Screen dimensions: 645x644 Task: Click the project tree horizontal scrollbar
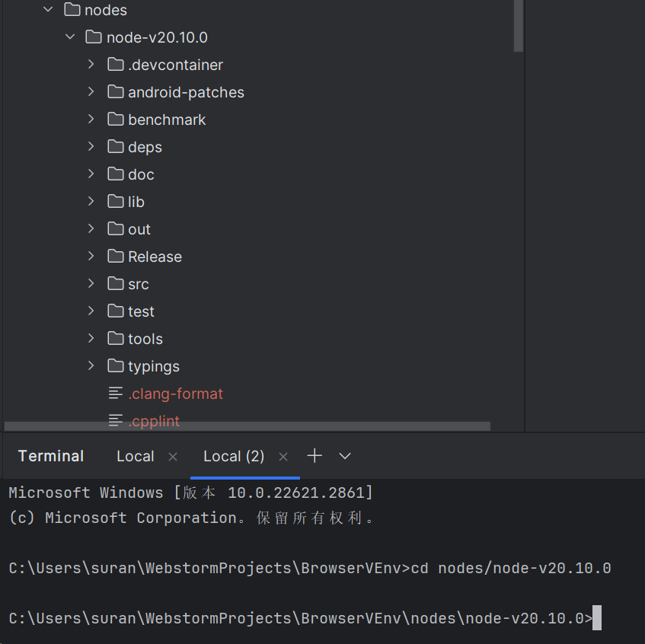coord(247,426)
